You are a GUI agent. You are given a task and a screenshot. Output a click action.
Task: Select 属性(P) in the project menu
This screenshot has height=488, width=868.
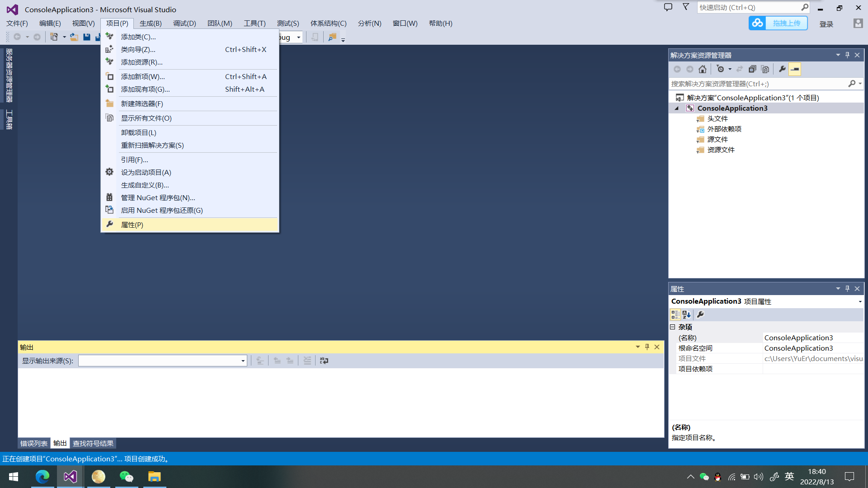point(190,225)
